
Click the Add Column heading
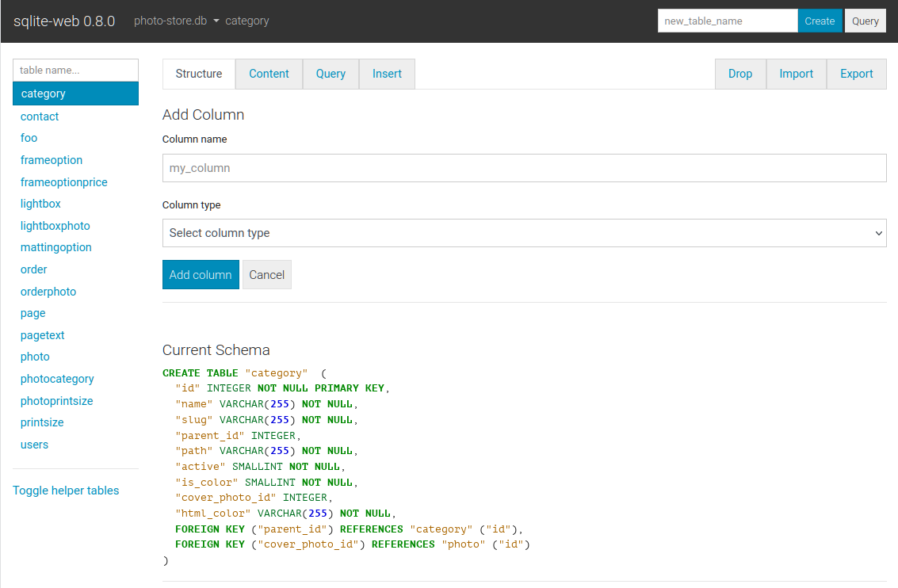click(x=204, y=115)
